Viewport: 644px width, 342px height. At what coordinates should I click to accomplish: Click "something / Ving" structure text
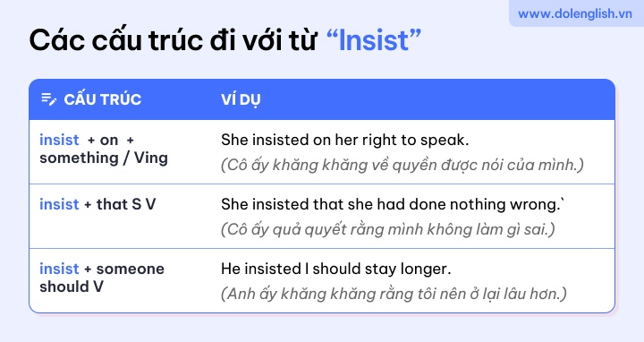pos(104,158)
